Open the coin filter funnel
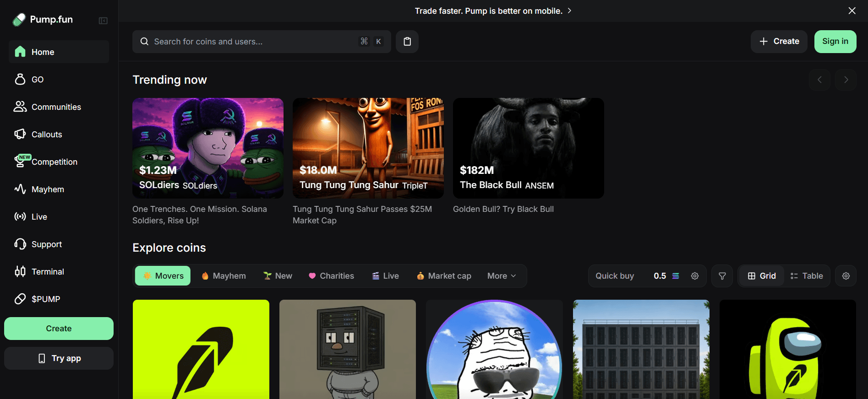This screenshot has height=399, width=868. pos(722,276)
